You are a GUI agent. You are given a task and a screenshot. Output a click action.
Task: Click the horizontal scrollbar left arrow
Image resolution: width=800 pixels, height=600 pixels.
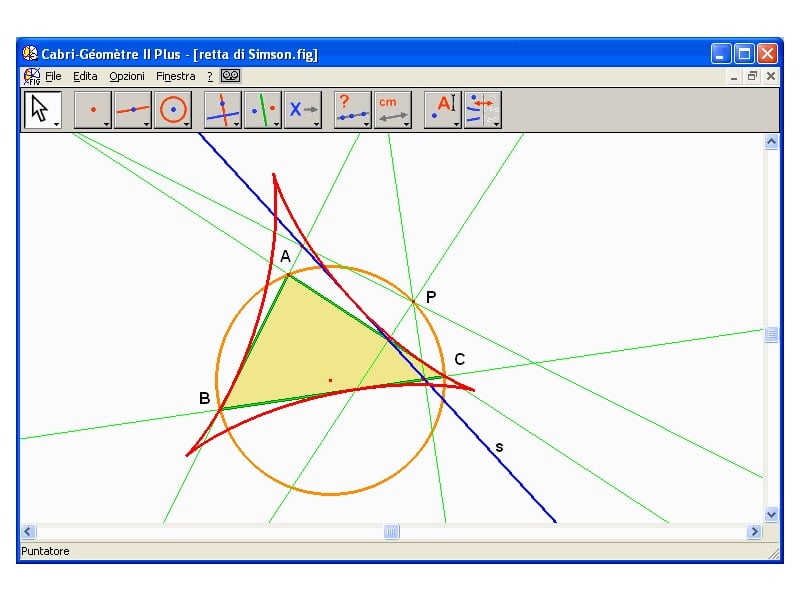[28, 532]
